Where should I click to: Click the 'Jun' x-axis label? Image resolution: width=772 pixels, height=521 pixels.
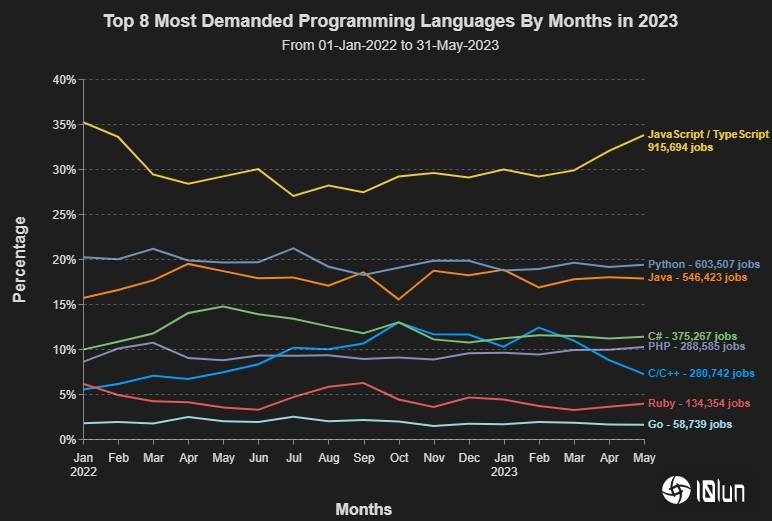click(258, 458)
